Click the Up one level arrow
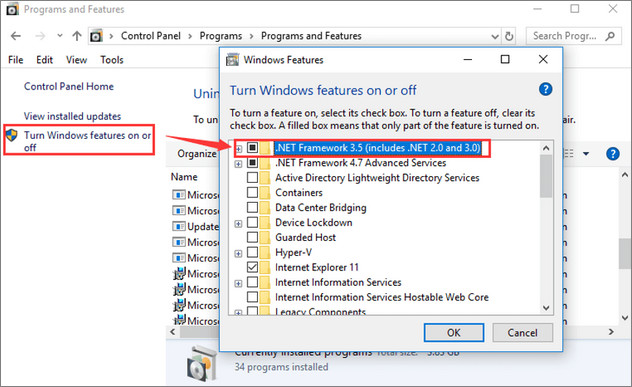 coord(77,36)
